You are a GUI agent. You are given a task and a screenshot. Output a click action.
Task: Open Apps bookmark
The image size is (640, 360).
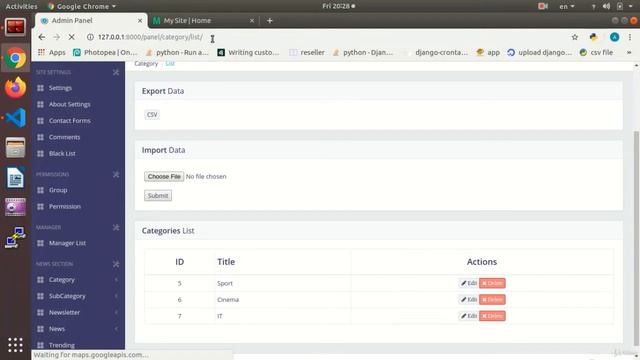pyautogui.click(x=51, y=53)
